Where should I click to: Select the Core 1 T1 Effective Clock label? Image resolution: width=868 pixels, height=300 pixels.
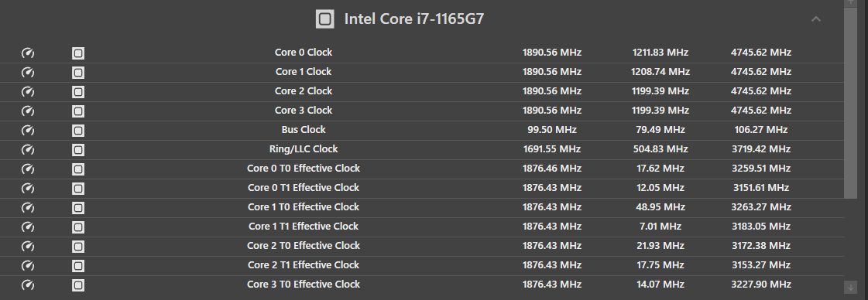304,226
